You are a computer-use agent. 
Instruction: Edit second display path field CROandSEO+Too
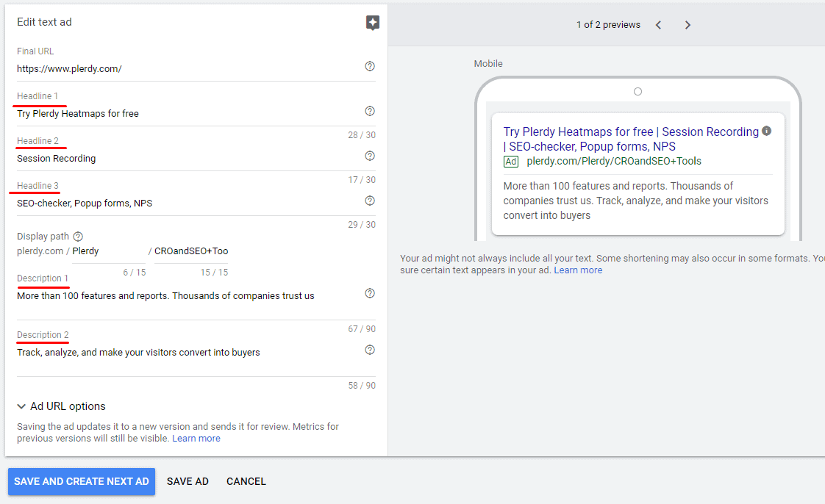click(191, 251)
